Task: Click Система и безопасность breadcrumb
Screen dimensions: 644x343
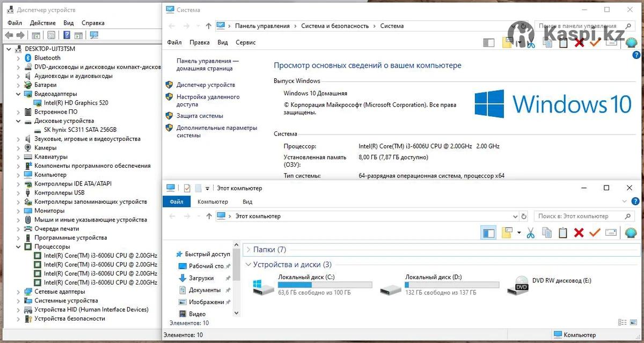Action: [x=335, y=26]
